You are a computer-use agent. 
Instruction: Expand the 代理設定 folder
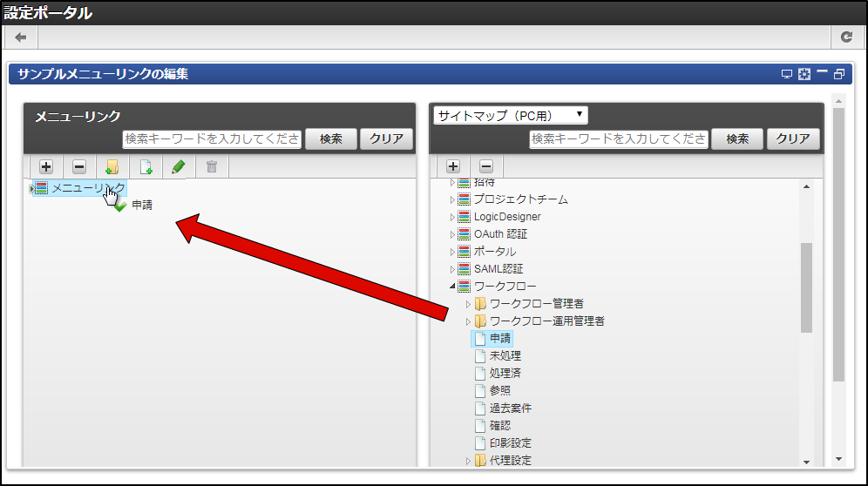point(468,461)
